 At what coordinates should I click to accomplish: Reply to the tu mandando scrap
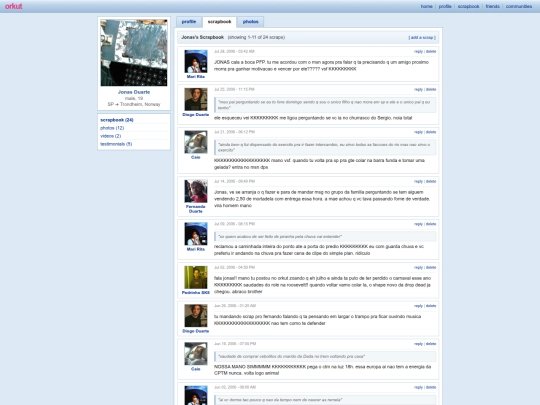[418, 306]
